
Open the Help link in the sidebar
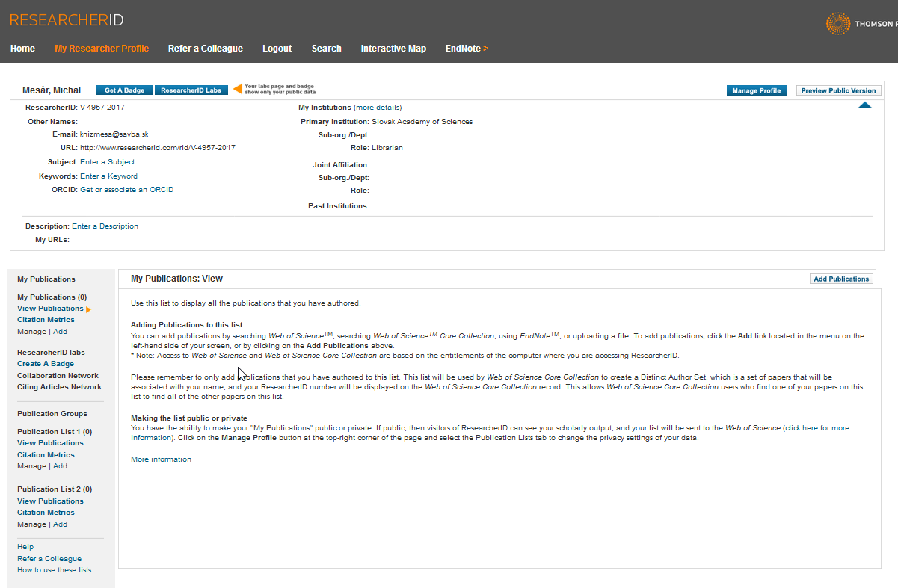(x=25, y=547)
